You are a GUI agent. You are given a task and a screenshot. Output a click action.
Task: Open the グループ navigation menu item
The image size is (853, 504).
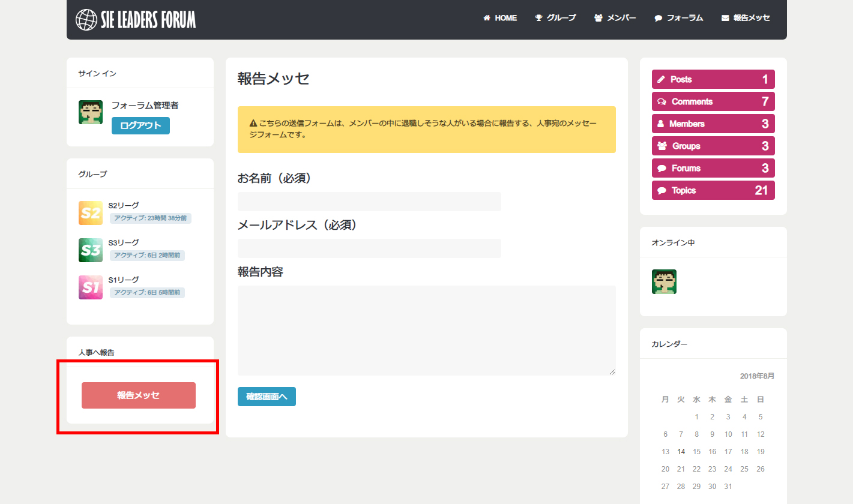click(x=555, y=18)
